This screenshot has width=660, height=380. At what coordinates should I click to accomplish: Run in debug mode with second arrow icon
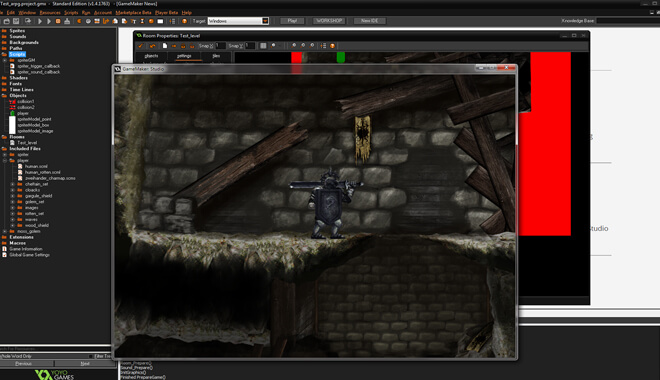coord(49,21)
